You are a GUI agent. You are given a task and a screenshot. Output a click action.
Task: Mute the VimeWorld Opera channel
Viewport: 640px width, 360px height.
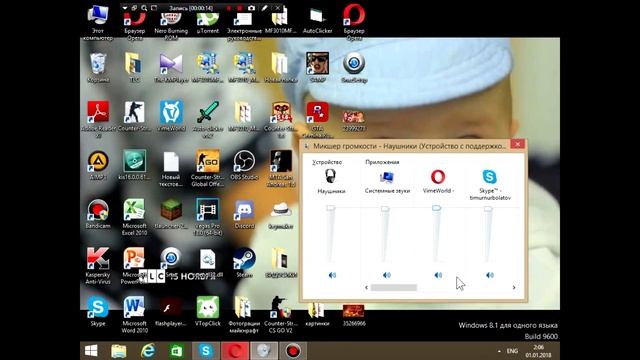(x=438, y=275)
